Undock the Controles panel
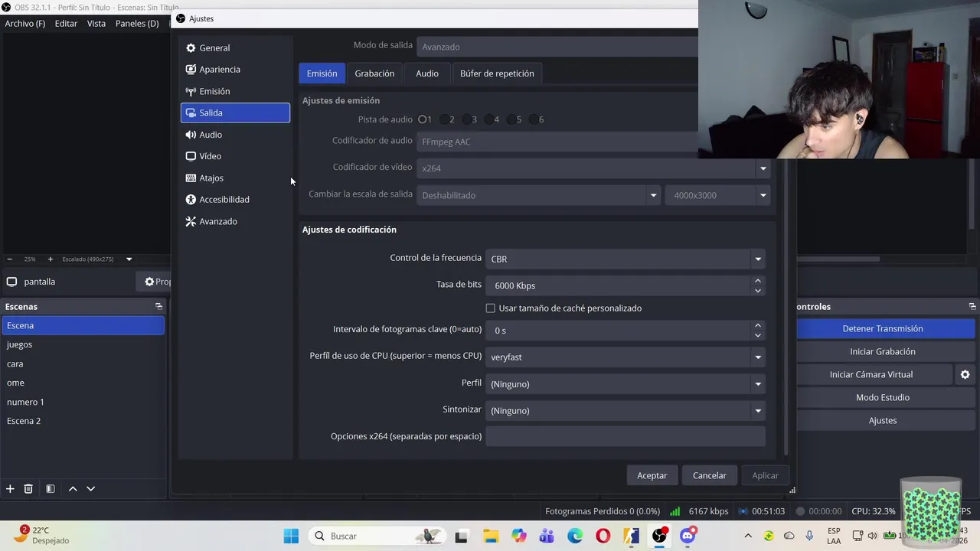The image size is (980, 551). tap(972, 306)
